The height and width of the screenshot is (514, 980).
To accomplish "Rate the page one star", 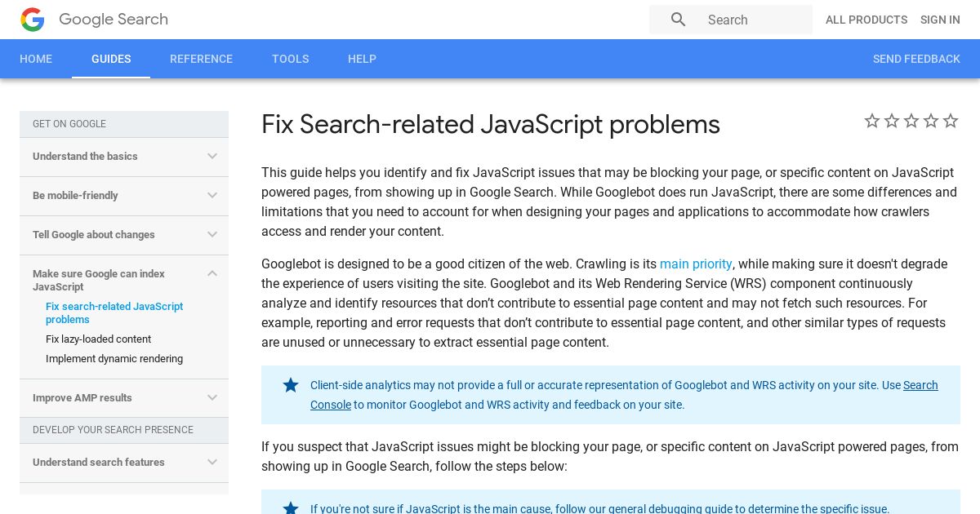I will pyautogui.click(x=872, y=121).
